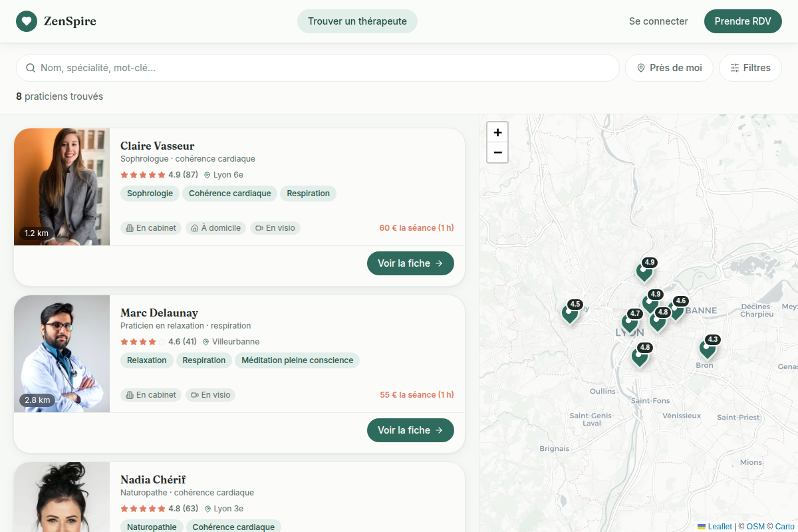
Task: Click Marc Delaunay's En cabinet tag
Action: pyautogui.click(x=151, y=395)
